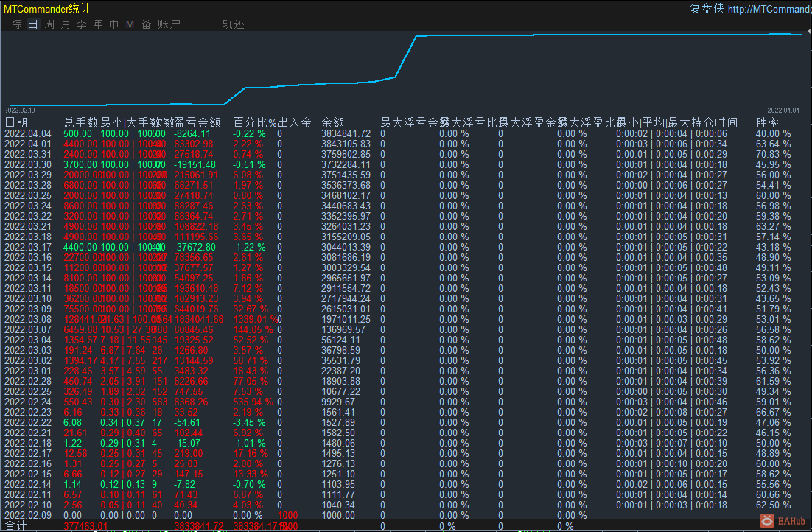Click the -8264.11 loss value
This screenshot has width=812, height=532.
pyautogui.click(x=192, y=133)
